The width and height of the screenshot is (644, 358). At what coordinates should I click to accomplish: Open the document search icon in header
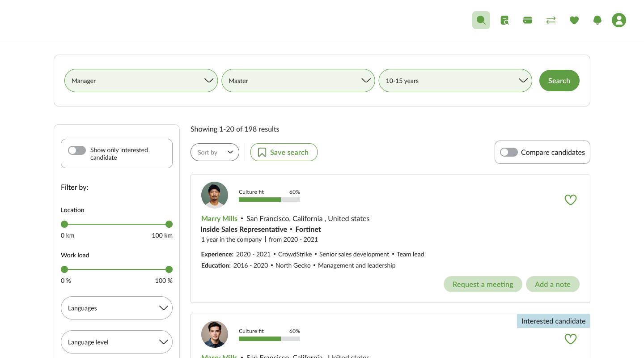(504, 20)
